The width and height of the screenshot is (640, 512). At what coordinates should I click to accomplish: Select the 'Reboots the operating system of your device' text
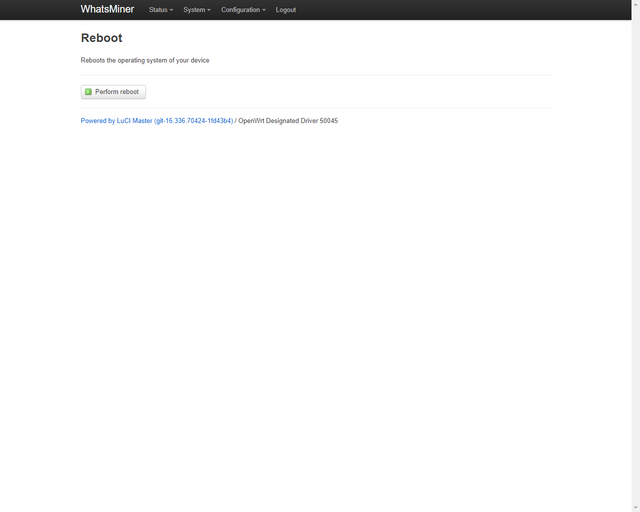pos(145,60)
